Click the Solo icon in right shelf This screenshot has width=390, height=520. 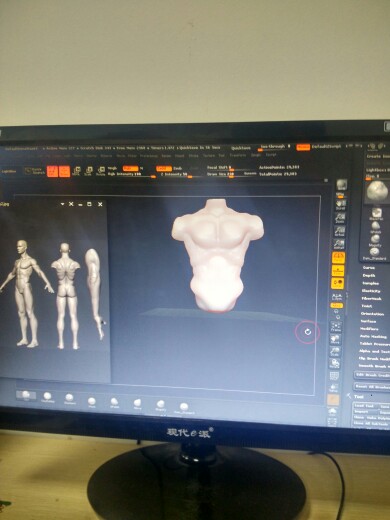pyautogui.click(x=332, y=412)
